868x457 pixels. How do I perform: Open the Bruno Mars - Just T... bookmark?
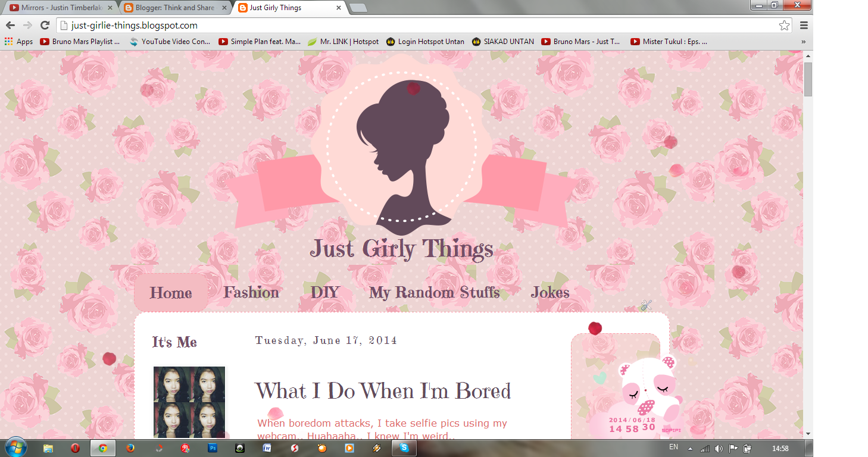tap(581, 42)
